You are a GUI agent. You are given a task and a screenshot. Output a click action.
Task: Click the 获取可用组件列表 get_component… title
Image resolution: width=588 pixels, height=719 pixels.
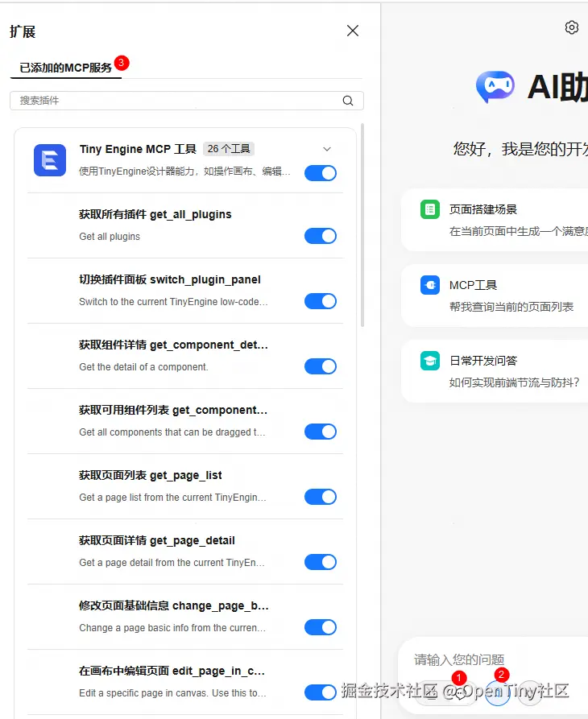click(173, 410)
